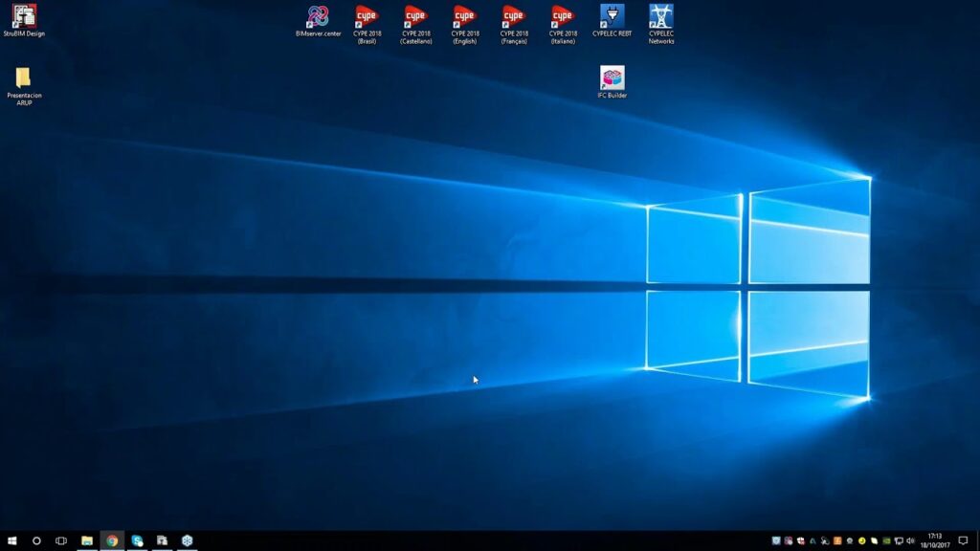Open Task View in the taskbar
Image resolution: width=980 pixels, height=551 pixels.
[x=61, y=540]
